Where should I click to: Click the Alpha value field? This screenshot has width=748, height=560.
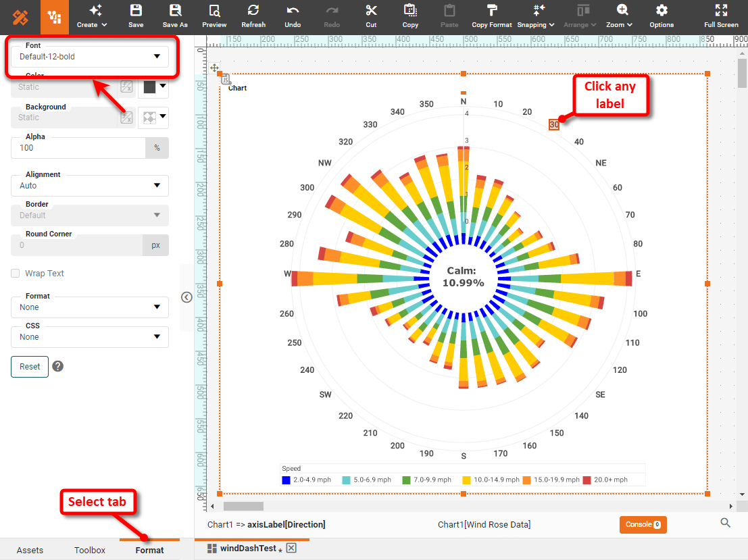click(x=78, y=148)
